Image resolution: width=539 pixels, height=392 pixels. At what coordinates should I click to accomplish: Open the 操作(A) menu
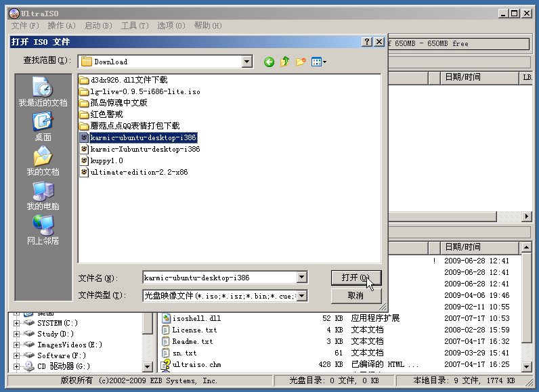point(62,26)
